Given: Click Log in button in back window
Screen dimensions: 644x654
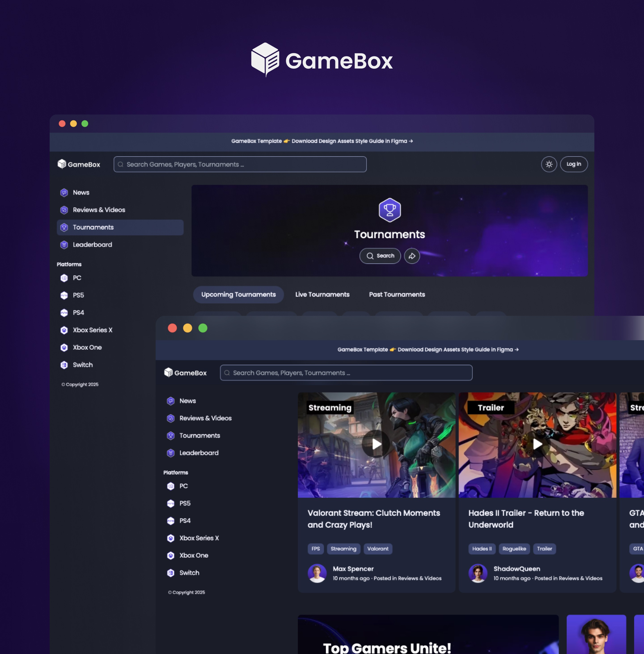Looking at the screenshot, I should [574, 164].
